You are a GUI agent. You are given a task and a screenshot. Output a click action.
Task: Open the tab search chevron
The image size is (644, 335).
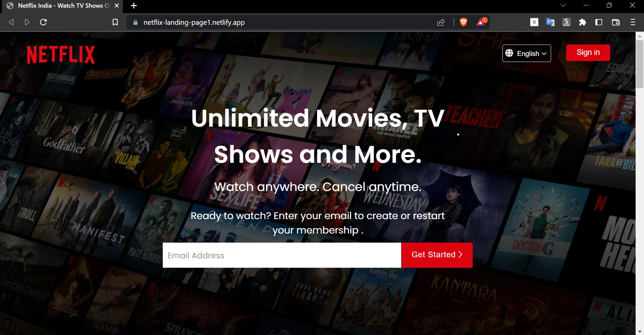click(563, 5)
